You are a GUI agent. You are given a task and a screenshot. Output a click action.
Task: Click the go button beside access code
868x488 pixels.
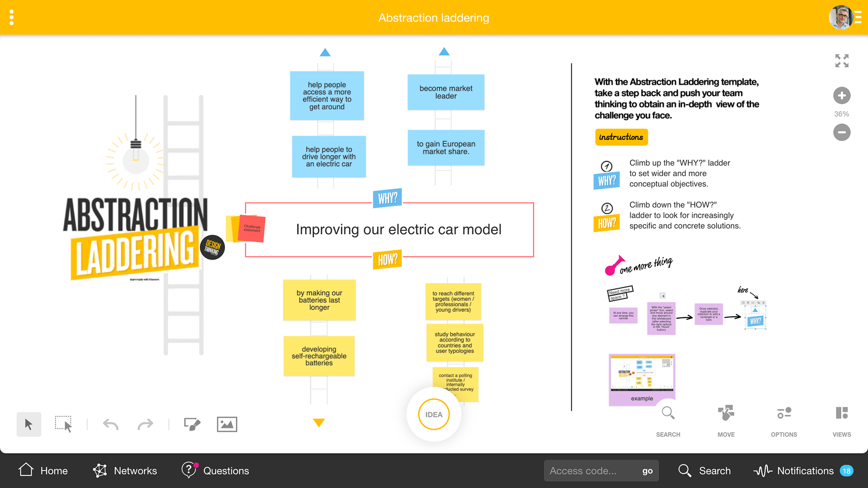[647, 471]
